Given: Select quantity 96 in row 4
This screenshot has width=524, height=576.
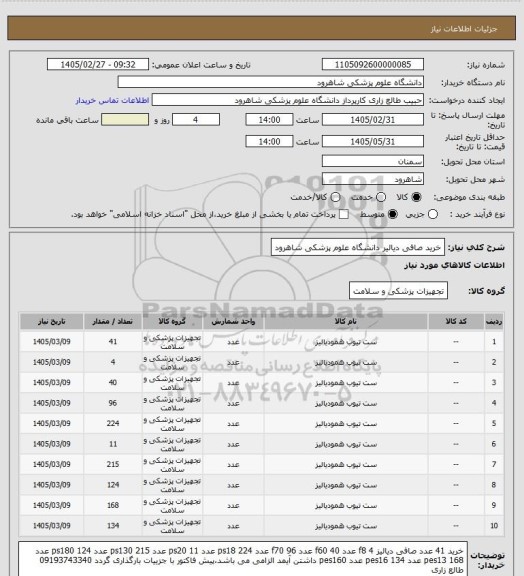Looking at the screenshot, I should click(113, 403).
